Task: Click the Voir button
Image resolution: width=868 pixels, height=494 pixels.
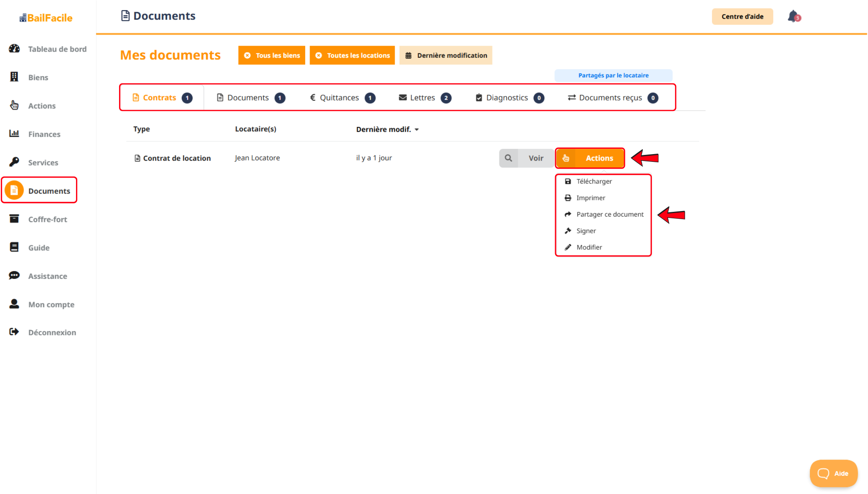Action: point(526,158)
